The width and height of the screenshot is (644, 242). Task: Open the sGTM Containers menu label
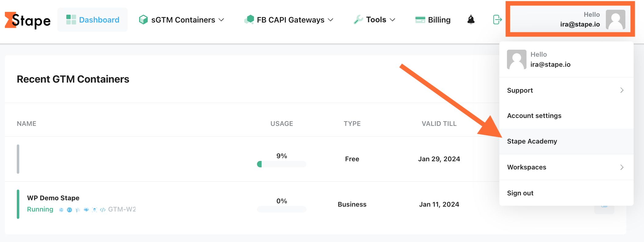pyautogui.click(x=183, y=20)
